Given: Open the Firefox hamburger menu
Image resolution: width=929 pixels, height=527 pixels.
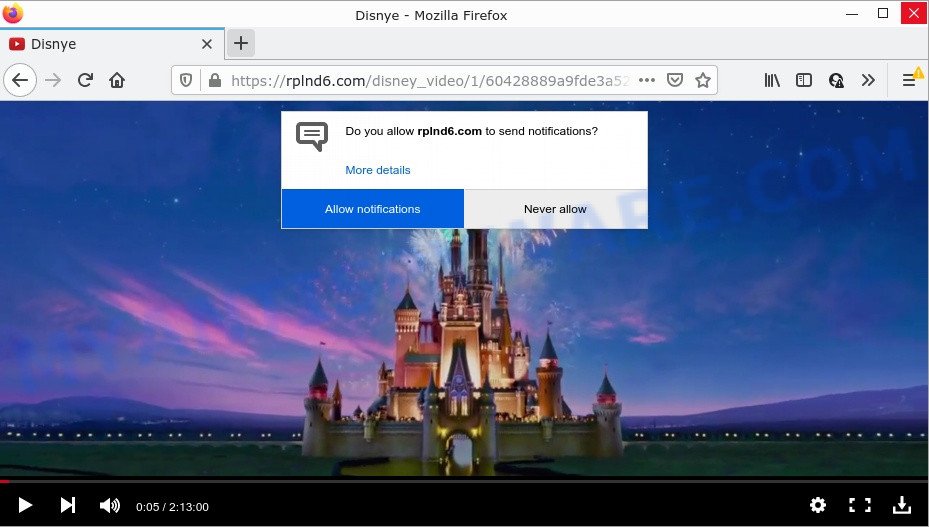Looking at the screenshot, I should pyautogui.click(x=909, y=80).
